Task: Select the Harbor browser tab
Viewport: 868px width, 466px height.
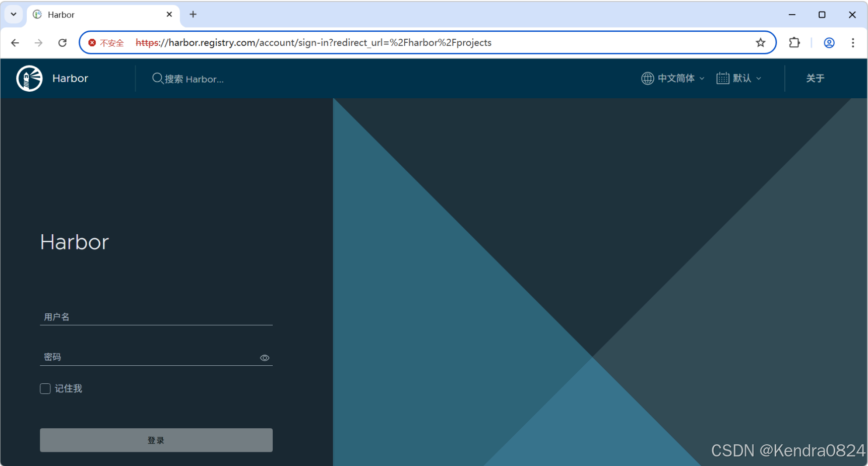Action: pos(103,15)
